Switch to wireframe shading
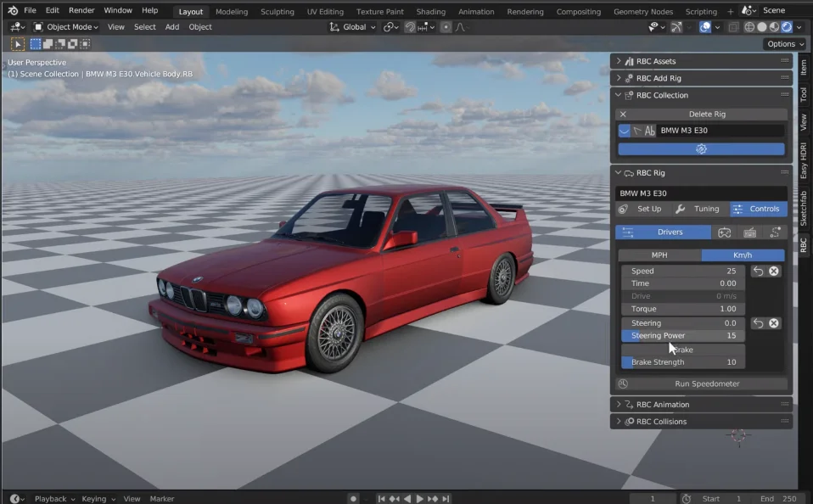 (749, 27)
